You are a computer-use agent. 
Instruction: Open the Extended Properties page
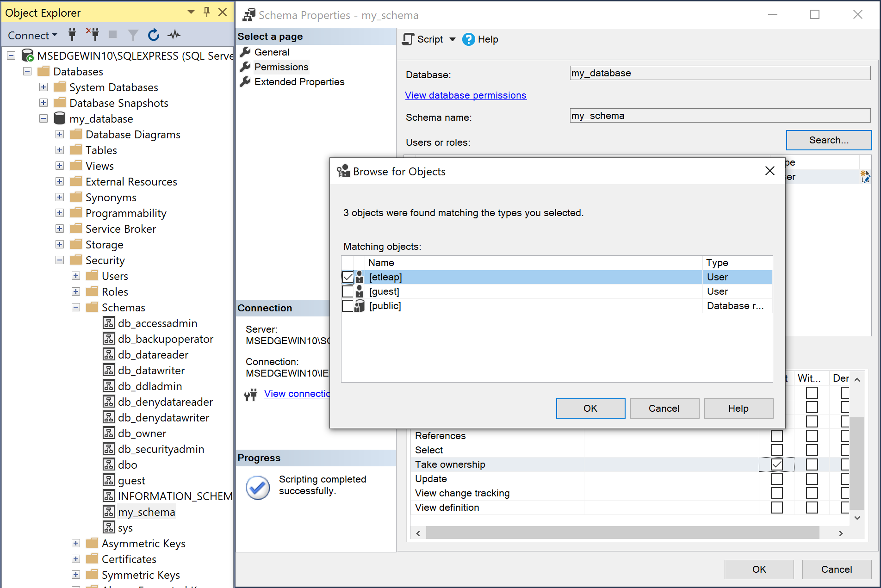299,81
